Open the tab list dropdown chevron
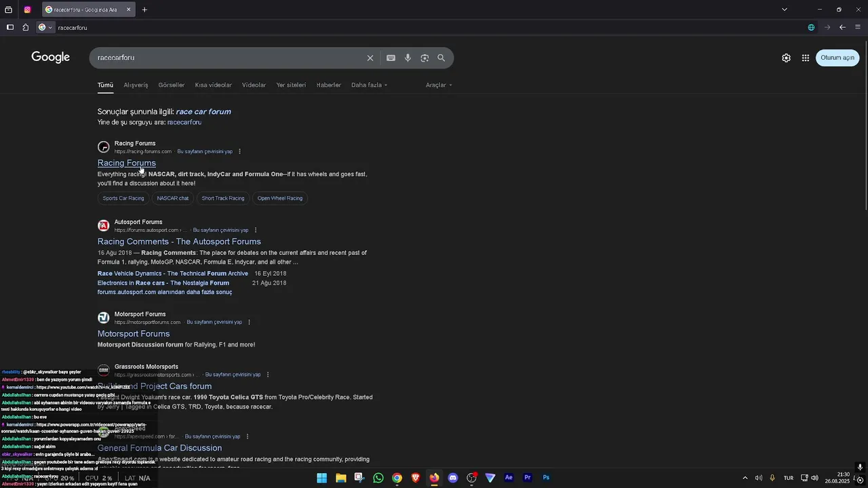The height and width of the screenshot is (488, 868). pyautogui.click(x=785, y=9)
